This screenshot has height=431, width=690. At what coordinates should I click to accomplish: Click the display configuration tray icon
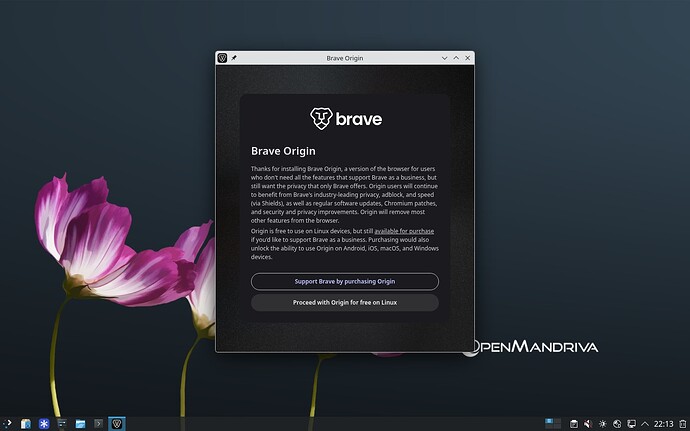pyautogui.click(x=631, y=424)
